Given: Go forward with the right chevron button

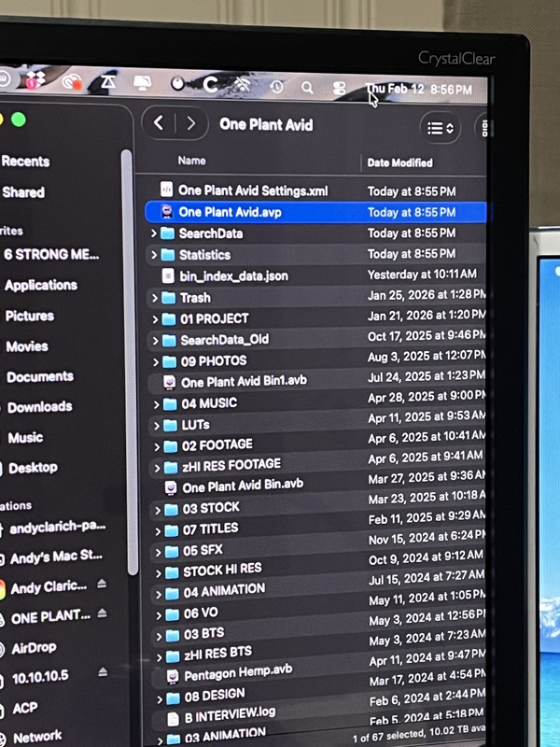Looking at the screenshot, I should tap(191, 123).
